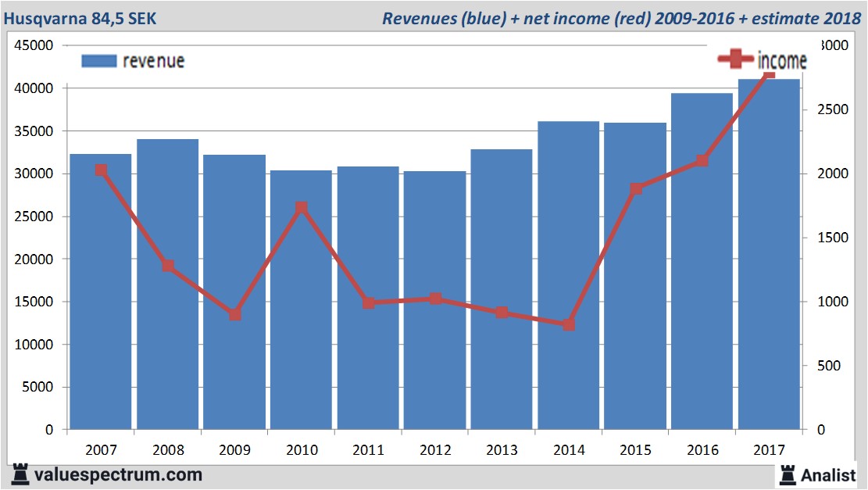Click the Analist label
The width and height of the screenshot is (868, 490).
(828, 476)
